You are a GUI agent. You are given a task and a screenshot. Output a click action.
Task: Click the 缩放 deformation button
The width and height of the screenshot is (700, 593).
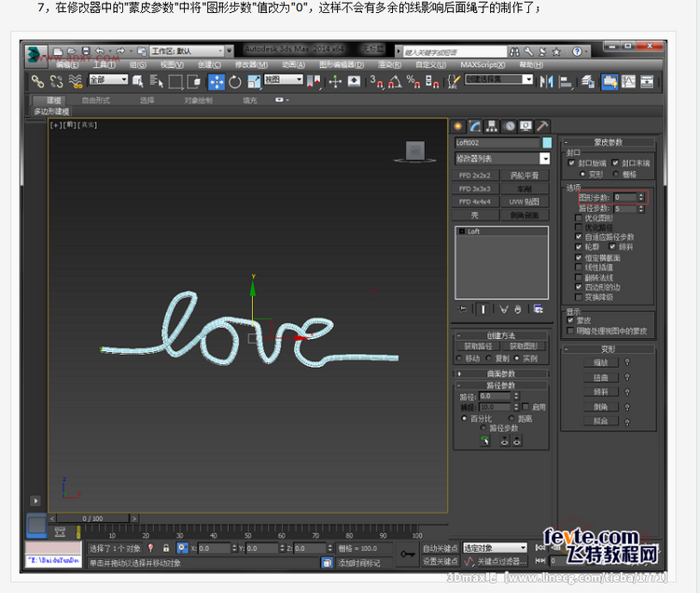coord(601,362)
